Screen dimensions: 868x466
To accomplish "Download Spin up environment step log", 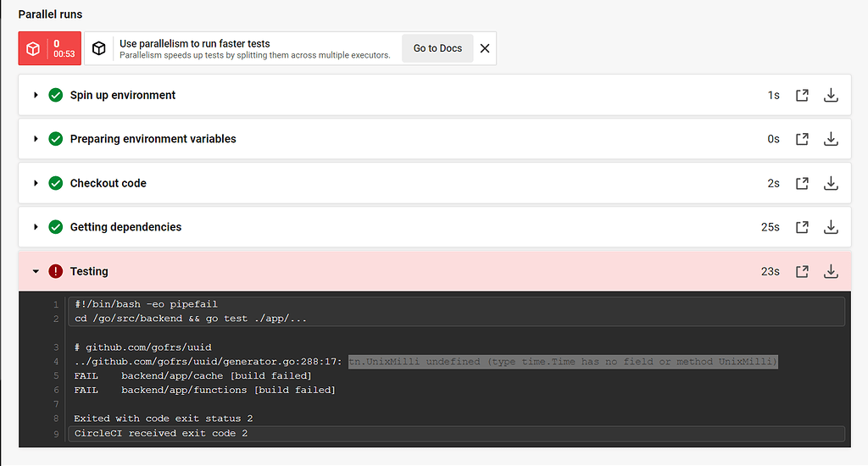I will (831, 95).
